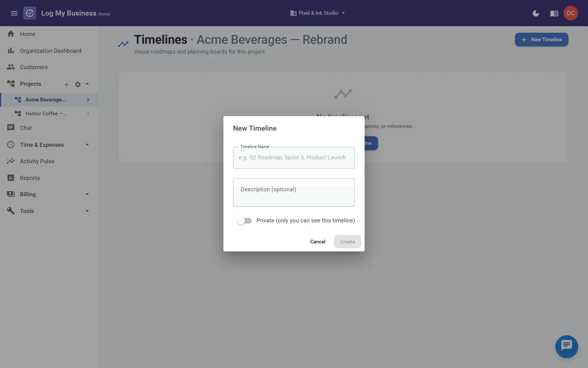Click Timelines heading trend icon

click(123, 44)
